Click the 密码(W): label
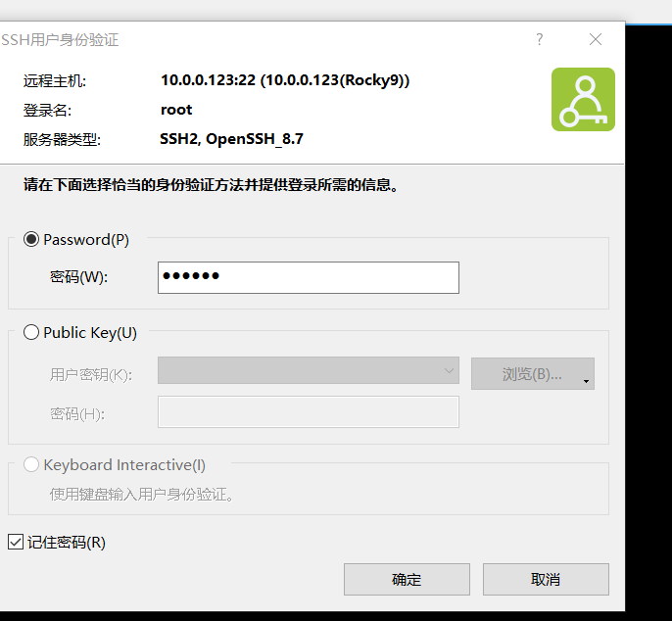Screen dimensions: 672x621 78,277
